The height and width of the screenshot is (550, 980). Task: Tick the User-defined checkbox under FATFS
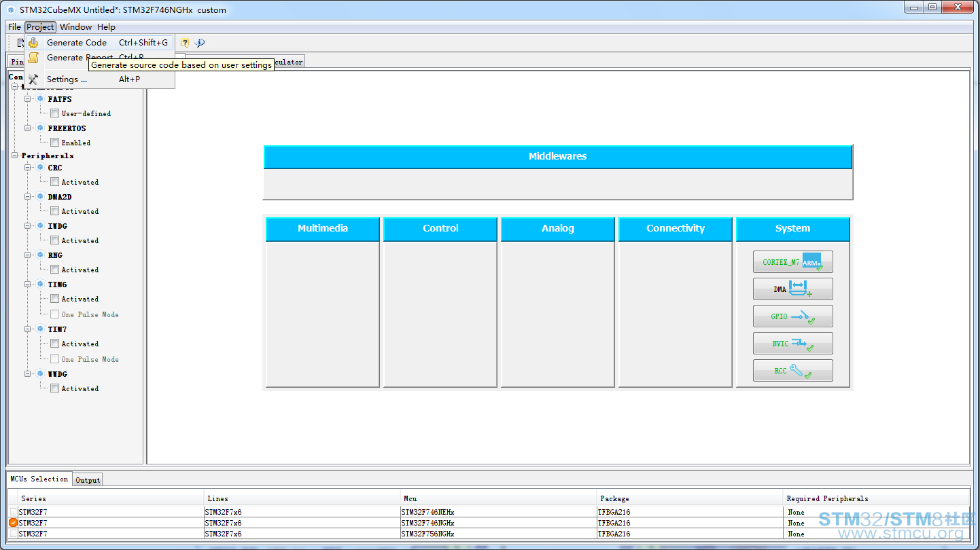pyautogui.click(x=54, y=113)
